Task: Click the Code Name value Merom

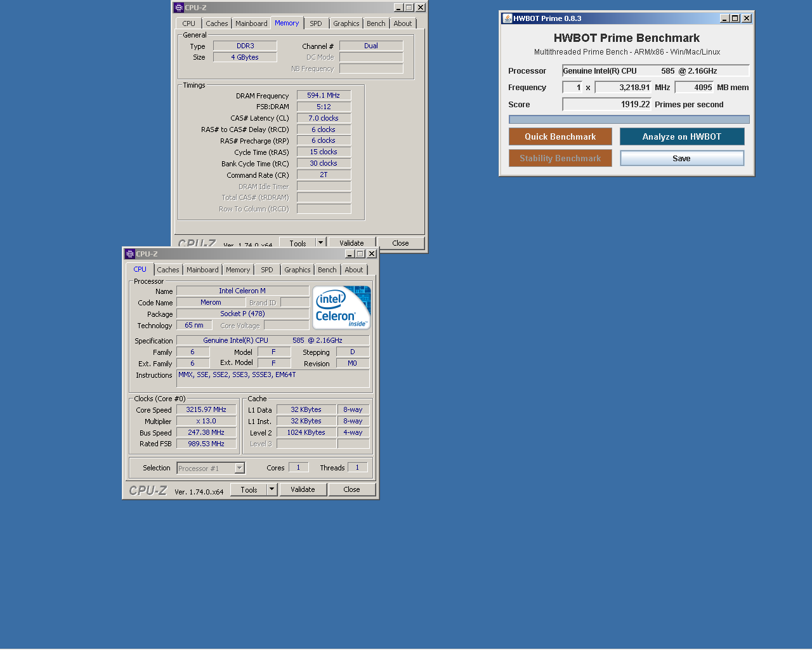Action: [x=211, y=303]
